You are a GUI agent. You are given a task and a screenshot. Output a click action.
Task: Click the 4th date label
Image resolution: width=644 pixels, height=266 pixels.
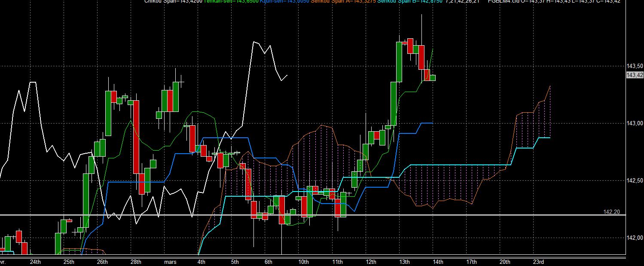[201, 262]
